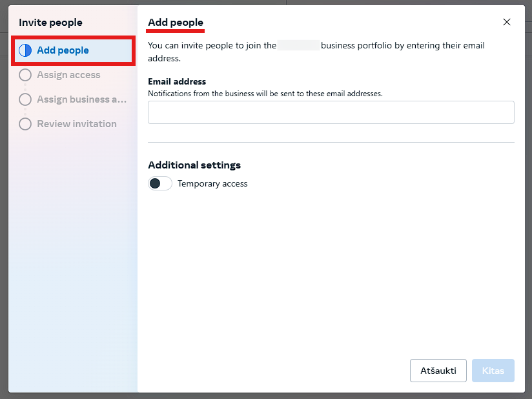Click the Atšaukti cancel button
Viewport: 532px width, 399px height.
[x=438, y=371]
